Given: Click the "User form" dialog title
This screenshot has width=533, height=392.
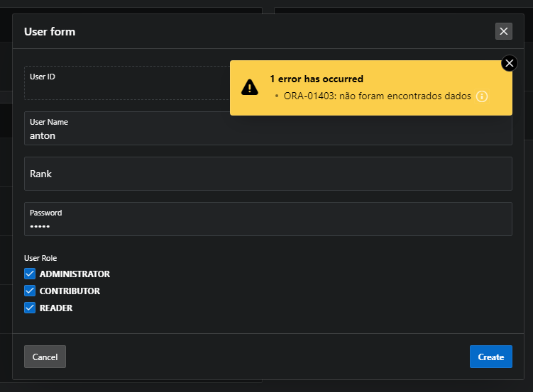Looking at the screenshot, I should point(50,31).
